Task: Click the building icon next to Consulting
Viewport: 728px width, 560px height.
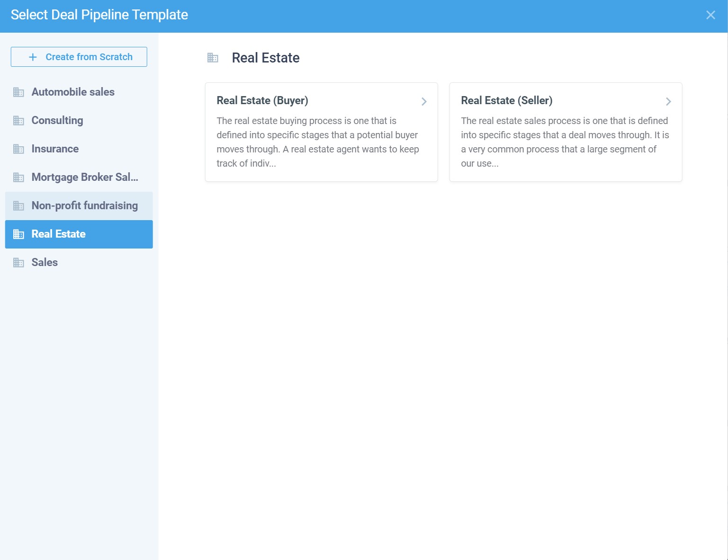Action: pos(18,121)
